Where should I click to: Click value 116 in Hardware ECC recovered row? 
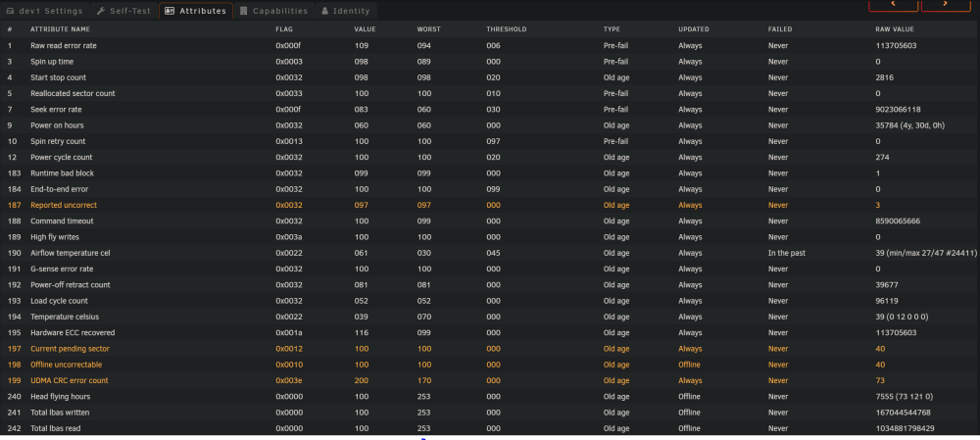pyautogui.click(x=361, y=333)
